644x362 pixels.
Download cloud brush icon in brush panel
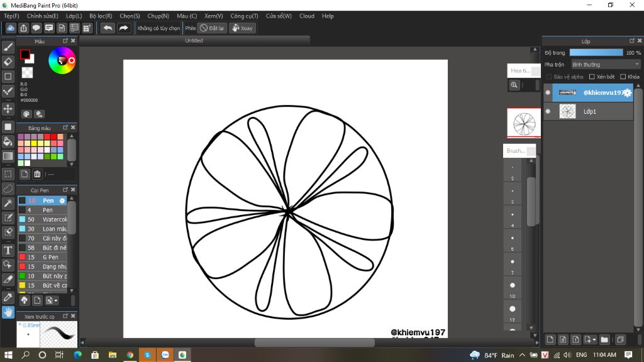coord(25,300)
